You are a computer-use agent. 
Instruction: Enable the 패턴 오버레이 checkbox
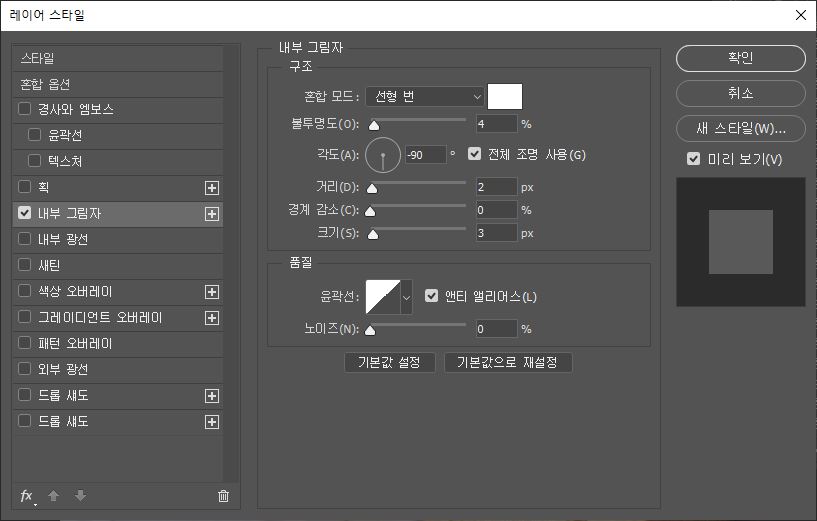(x=24, y=343)
